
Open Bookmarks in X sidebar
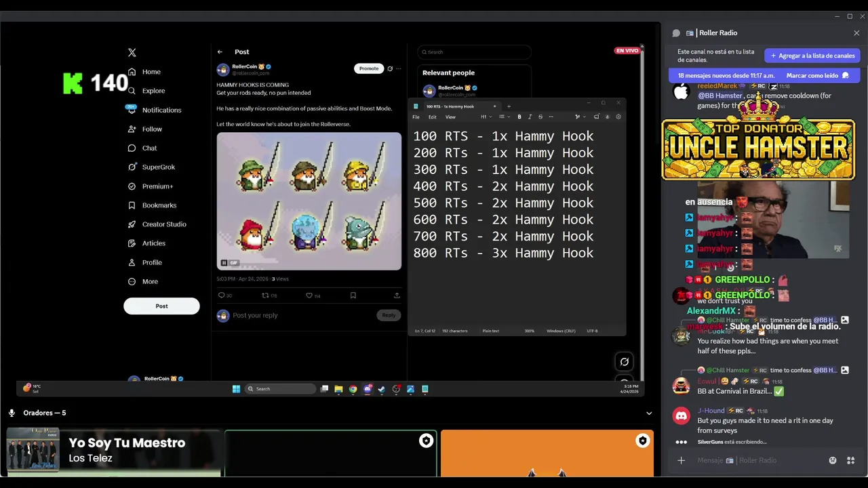click(x=152, y=205)
